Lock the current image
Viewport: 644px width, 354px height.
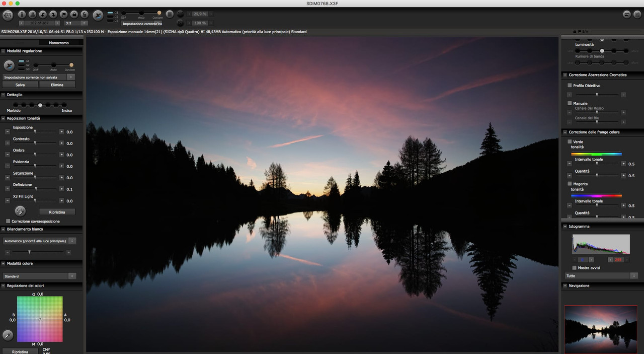point(74,15)
